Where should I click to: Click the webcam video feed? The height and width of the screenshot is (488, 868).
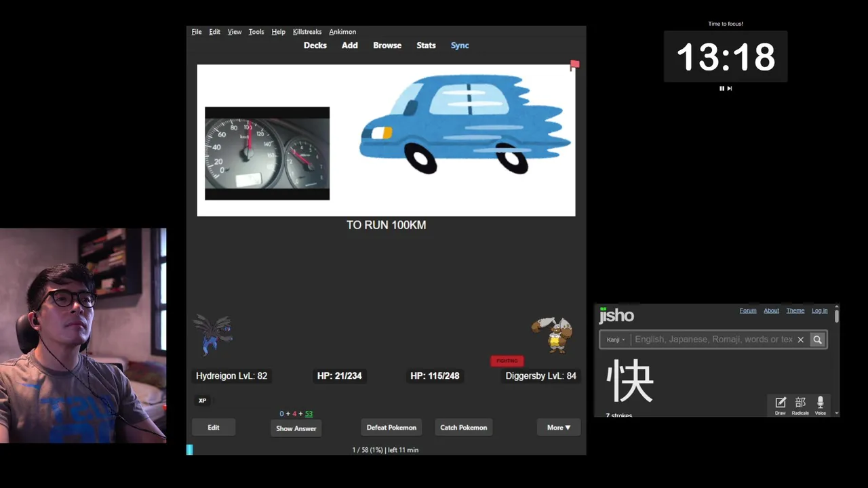tap(83, 335)
